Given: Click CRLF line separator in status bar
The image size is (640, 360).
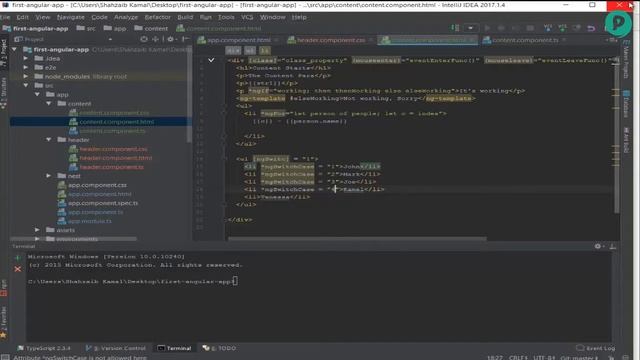Looking at the screenshot, I should [518, 358].
